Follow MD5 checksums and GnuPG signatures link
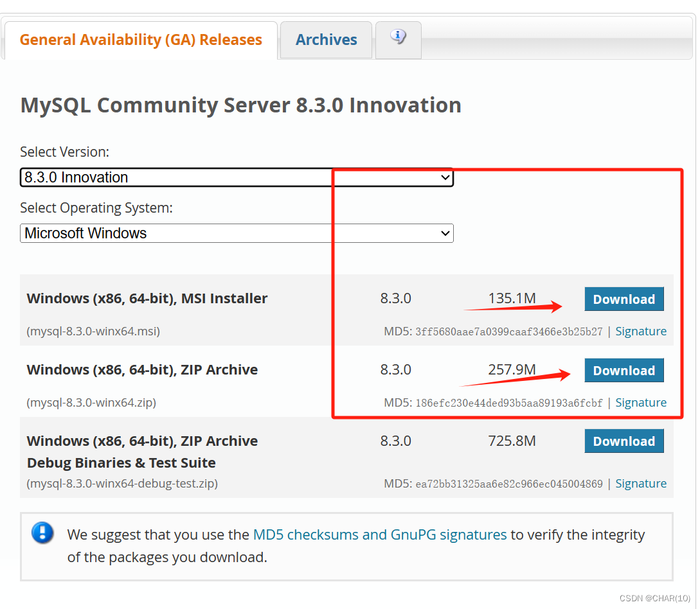 pos(380,534)
